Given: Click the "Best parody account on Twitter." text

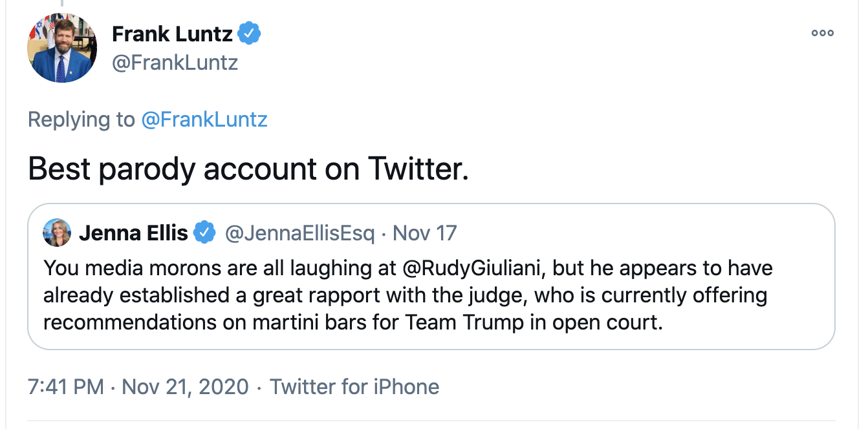Looking at the screenshot, I should pyautogui.click(x=248, y=169).
